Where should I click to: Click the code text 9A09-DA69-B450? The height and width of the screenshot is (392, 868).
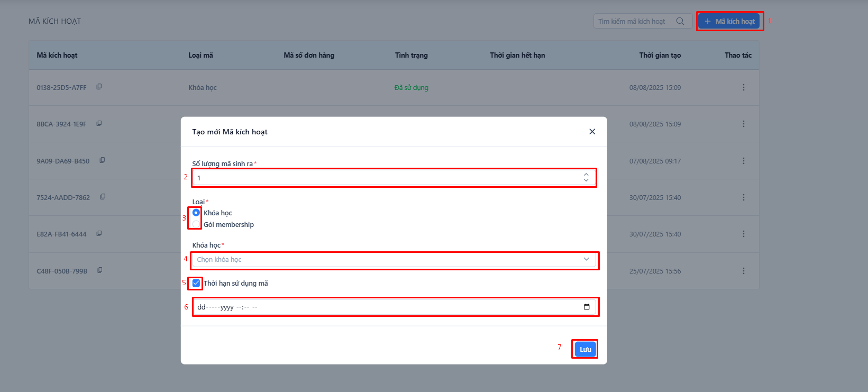[63, 161]
